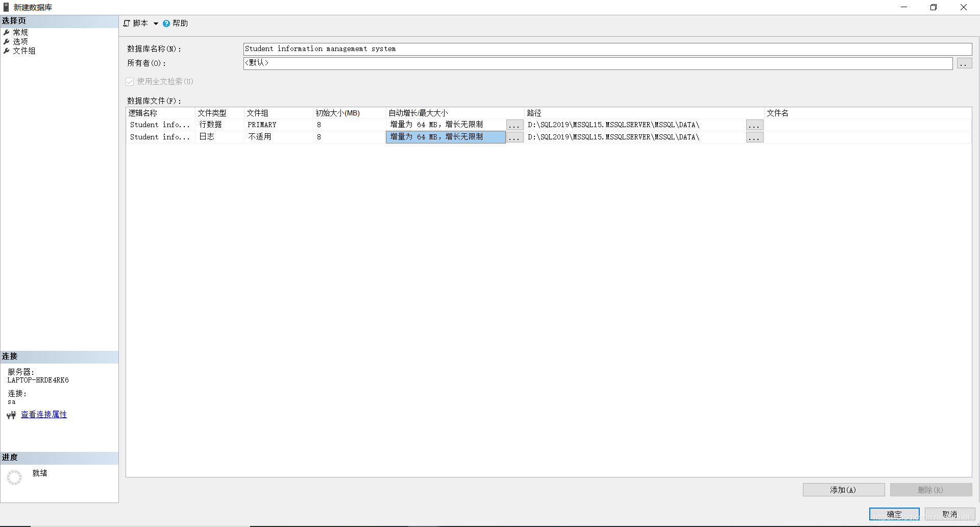The image size is (980, 527).
Task: Click the 就绪 status text
Action: (40, 473)
